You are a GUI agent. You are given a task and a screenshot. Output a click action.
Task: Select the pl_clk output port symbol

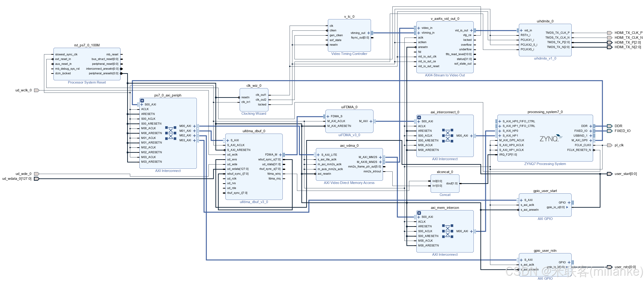[x=609, y=145]
